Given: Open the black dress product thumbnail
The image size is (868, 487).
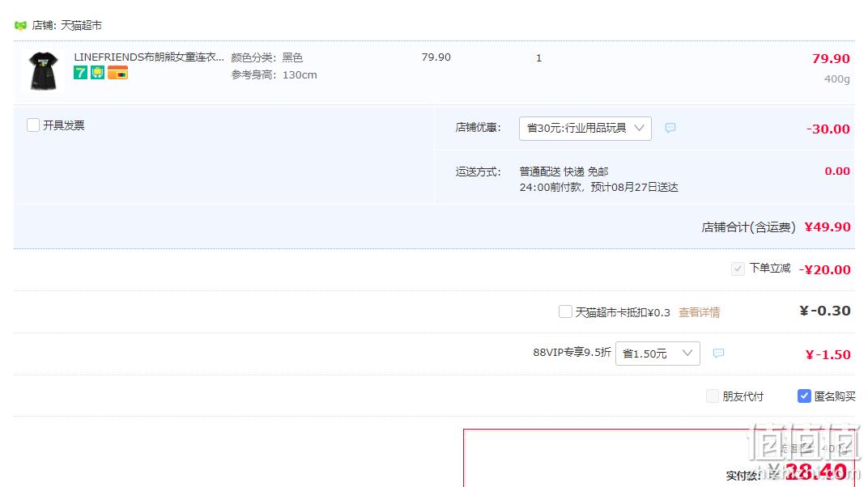Looking at the screenshot, I should tap(43, 70).
